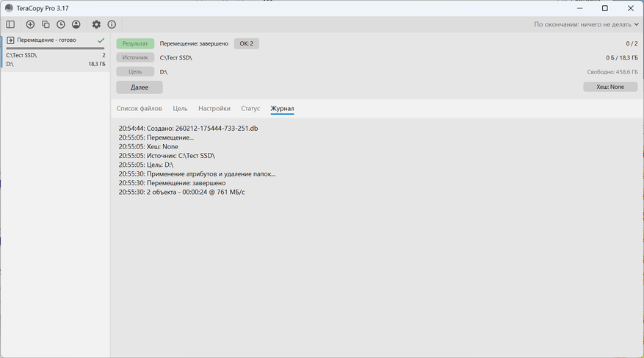This screenshot has height=358, width=644.
Task: Select the 'Журнал' tab
Action: [x=282, y=109]
